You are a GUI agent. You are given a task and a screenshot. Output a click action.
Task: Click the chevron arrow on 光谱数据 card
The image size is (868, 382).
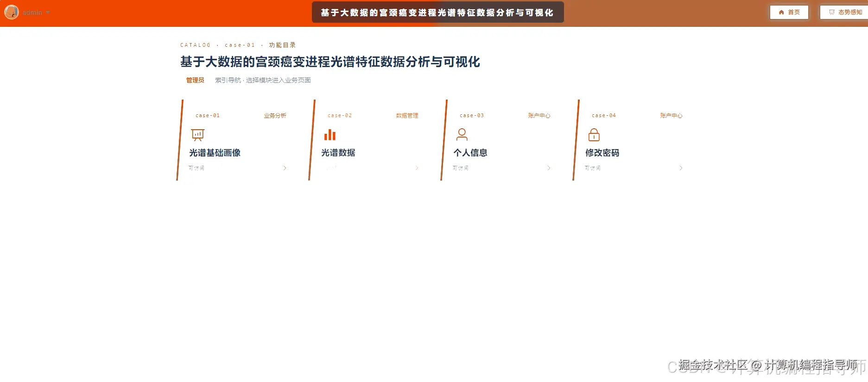[417, 168]
